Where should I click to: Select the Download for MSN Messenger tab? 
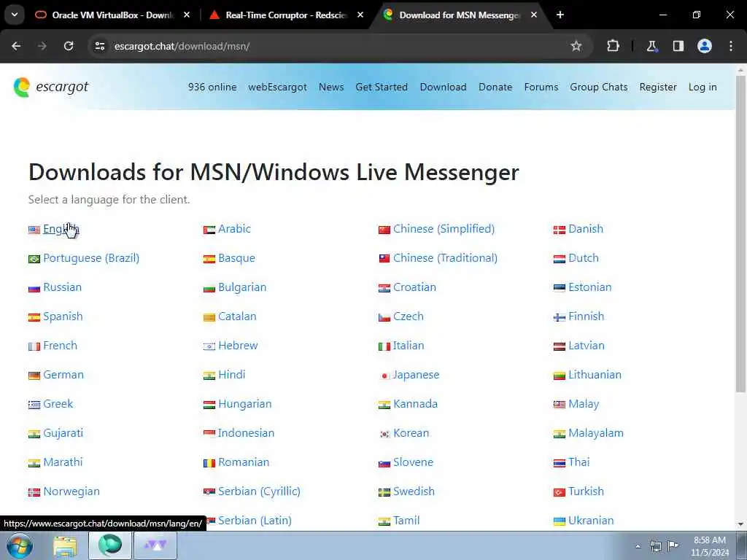(460, 15)
